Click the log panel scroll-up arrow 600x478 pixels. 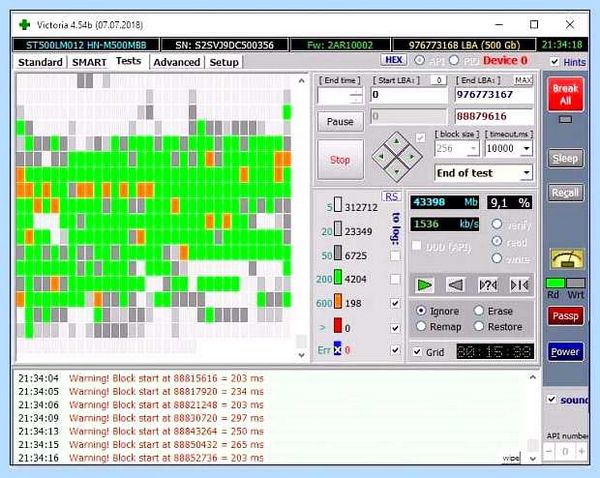(x=532, y=377)
